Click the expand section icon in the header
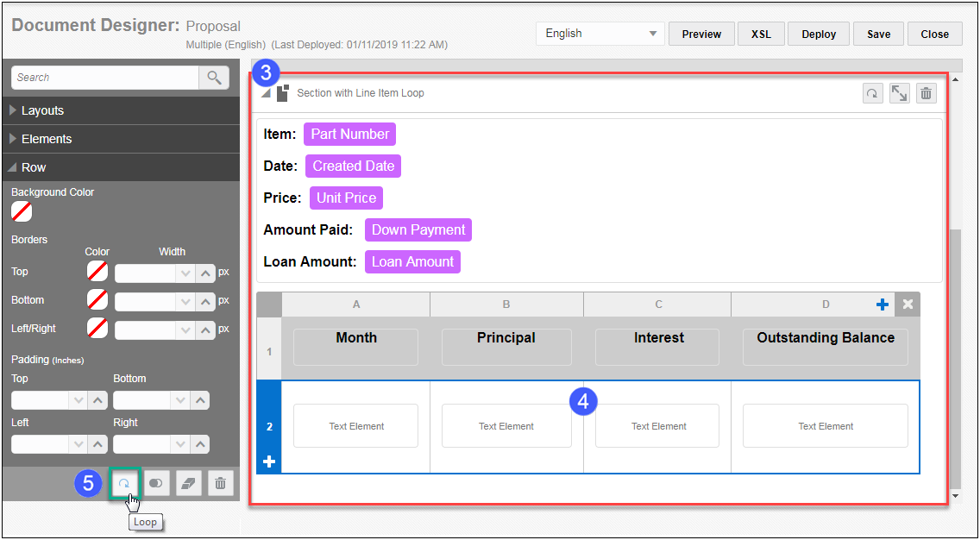The image size is (980, 540). [900, 94]
